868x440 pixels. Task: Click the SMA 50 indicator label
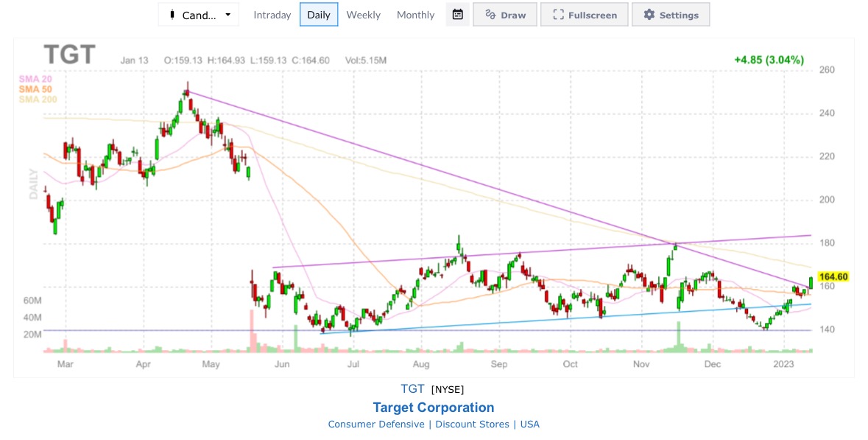(x=35, y=89)
